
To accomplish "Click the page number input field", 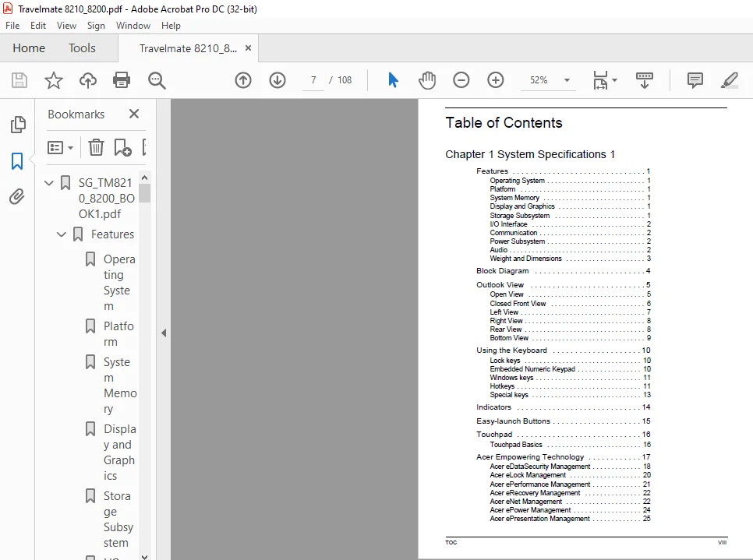I will (x=313, y=80).
